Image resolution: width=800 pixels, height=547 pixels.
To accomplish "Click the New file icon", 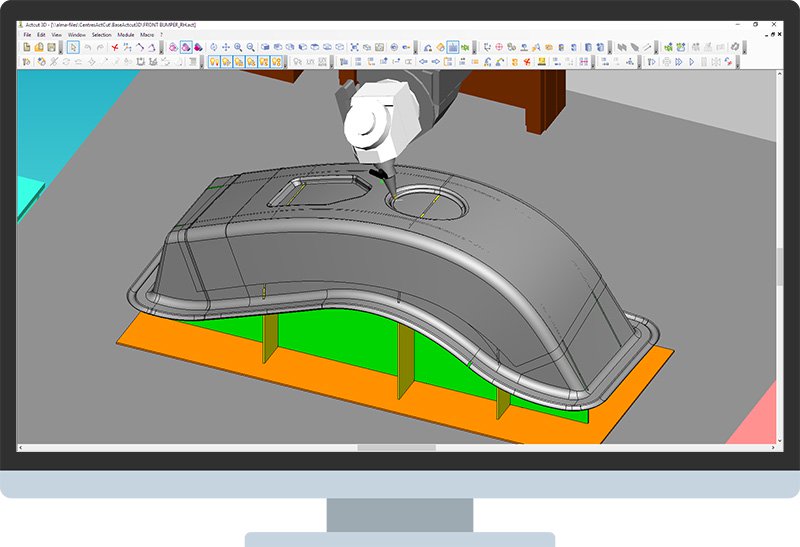I will 27,47.
